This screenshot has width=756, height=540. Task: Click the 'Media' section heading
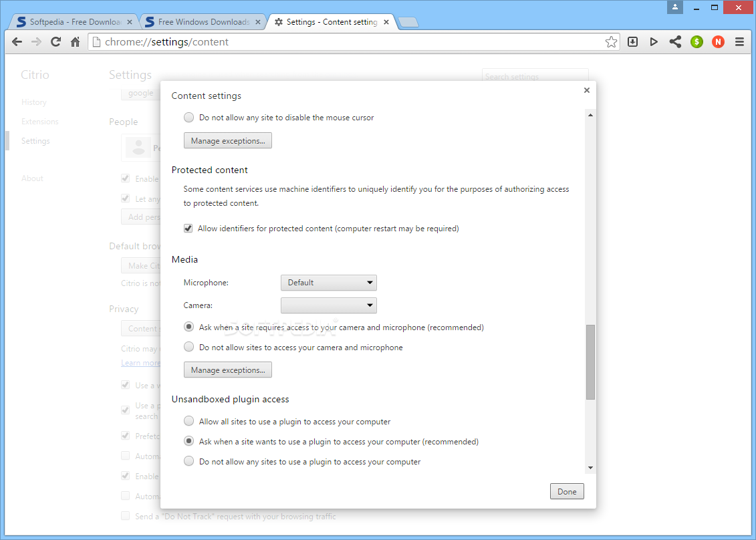[x=184, y=259]
